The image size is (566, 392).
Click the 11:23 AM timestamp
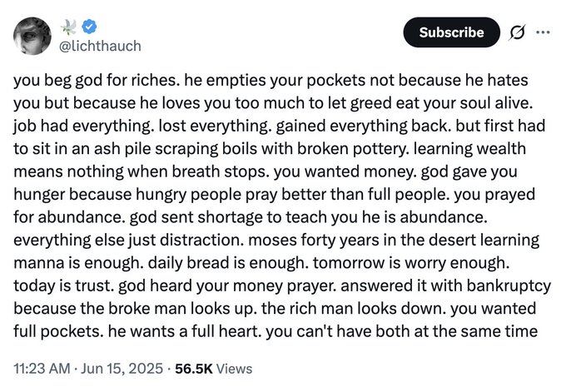pos(41,368)
